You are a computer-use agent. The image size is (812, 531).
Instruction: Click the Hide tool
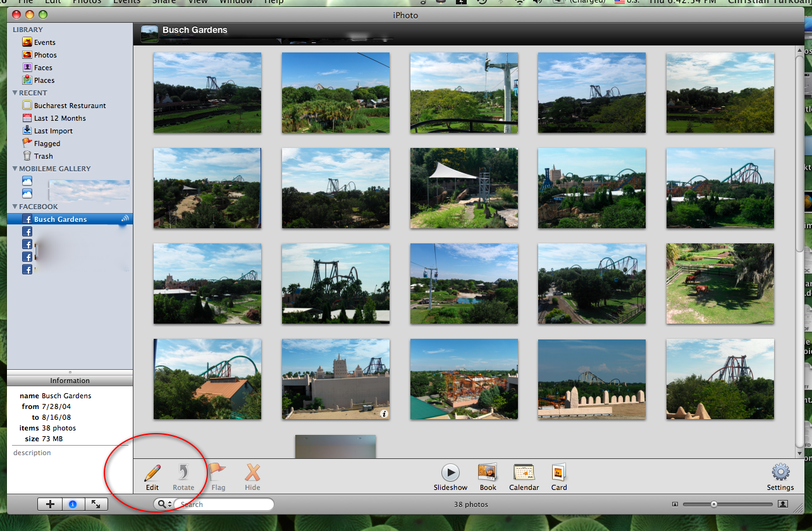coord(252,477)
